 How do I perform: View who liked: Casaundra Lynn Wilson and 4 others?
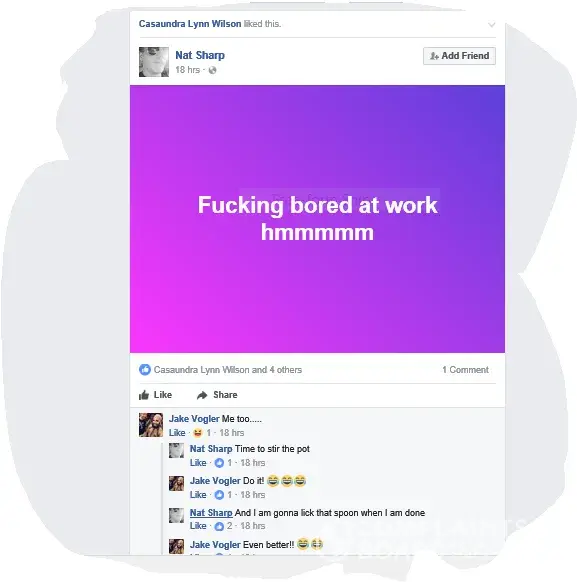pyautogui.click(x=228, y=370)
